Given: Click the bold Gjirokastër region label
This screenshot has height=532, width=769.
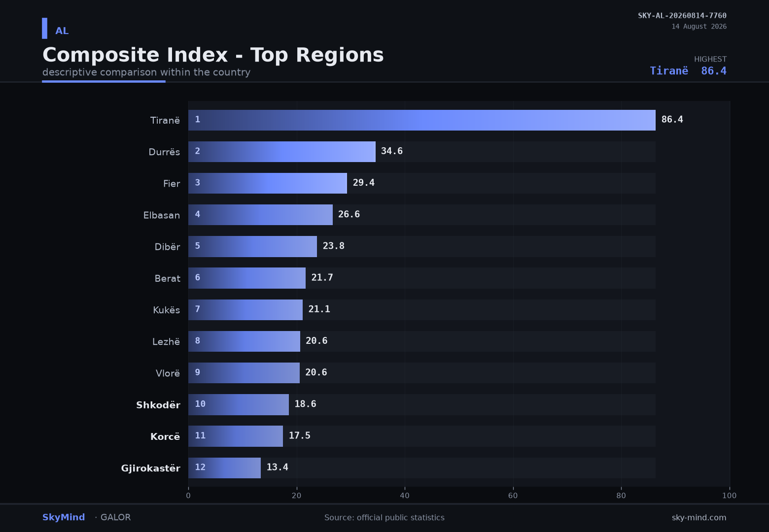Looking at the screenshot, I should 151,468.
